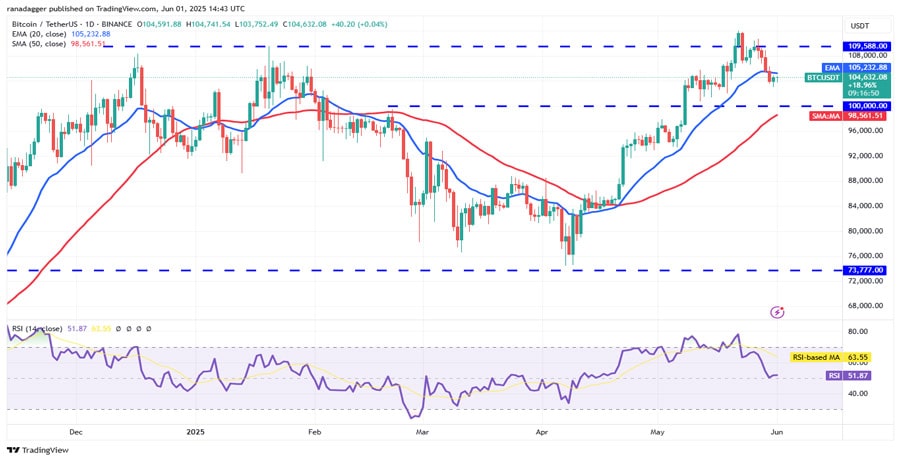Click the 88,000.00 axis value
The width and height of the screenshot is (900, 460).
[866, 181]
